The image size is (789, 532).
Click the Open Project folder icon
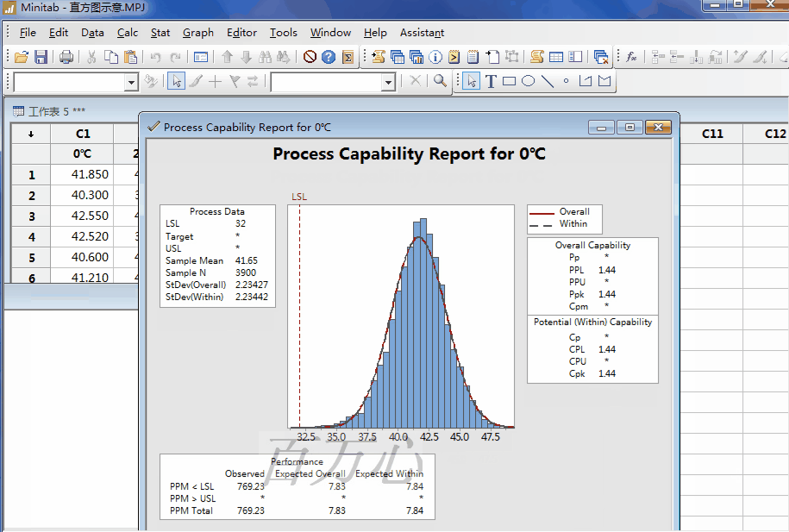[22, 57]
